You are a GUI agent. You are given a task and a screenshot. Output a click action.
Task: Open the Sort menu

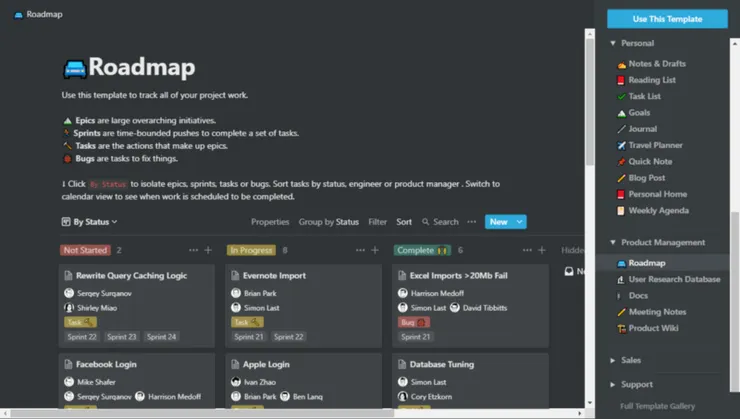click(x=404, y=222)
